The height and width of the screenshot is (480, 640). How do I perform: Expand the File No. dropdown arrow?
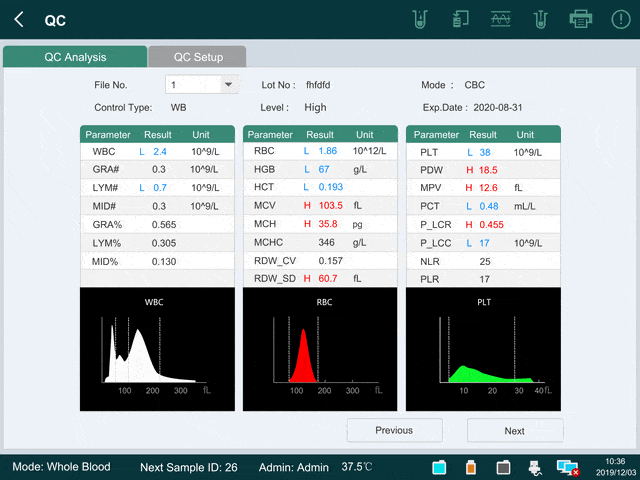tap(229, 85)
